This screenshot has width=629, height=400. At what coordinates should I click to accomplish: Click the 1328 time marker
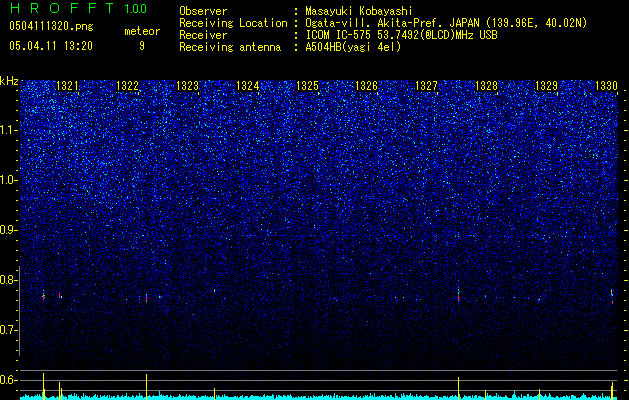click(486, 86)
